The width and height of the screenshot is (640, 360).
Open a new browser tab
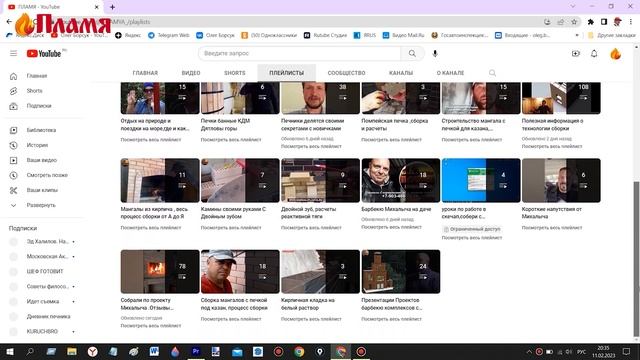click(112, 7)
